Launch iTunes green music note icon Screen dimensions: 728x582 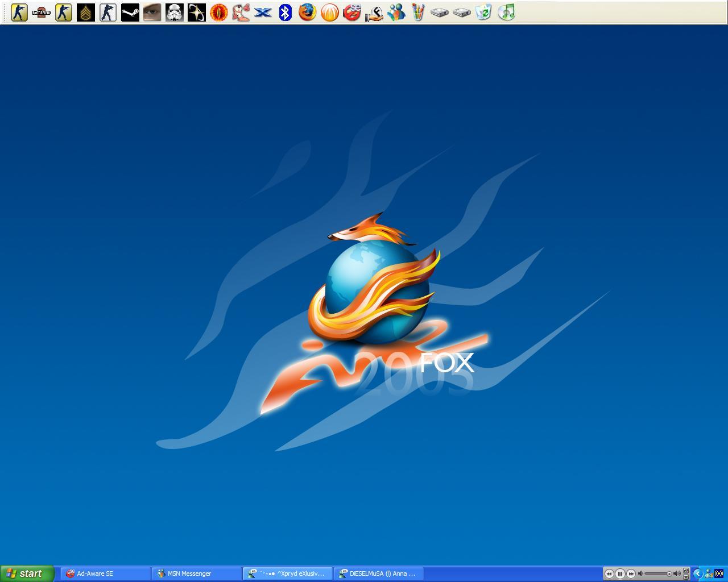(506, 13)
